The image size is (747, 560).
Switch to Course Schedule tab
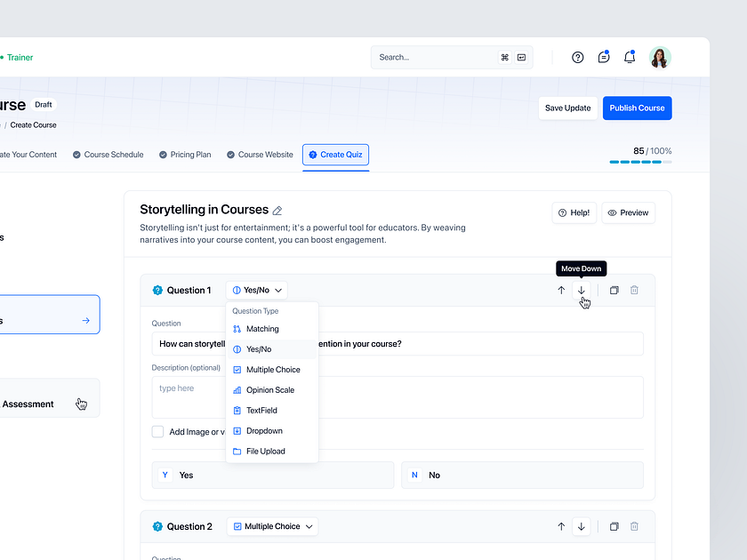pos(108,155)
